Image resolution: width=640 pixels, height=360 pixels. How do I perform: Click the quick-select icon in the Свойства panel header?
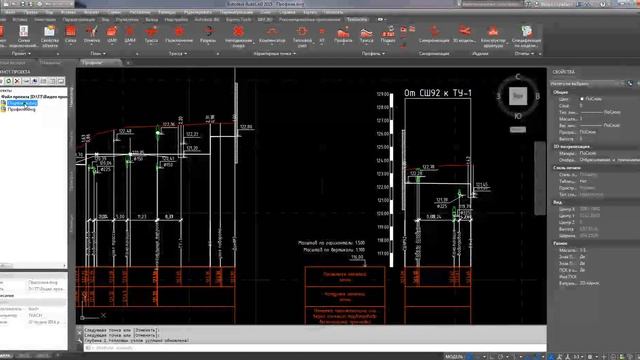point(630,84)
